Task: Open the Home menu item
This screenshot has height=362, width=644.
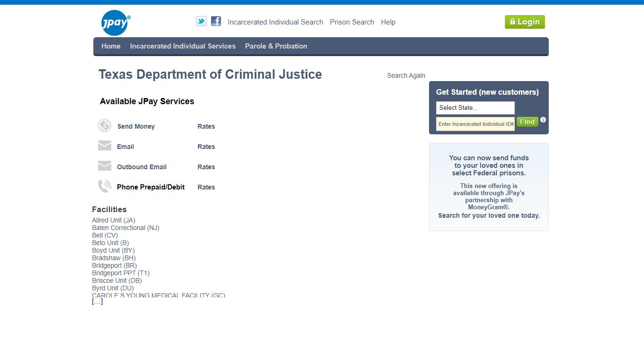Action: pos(111,46)
